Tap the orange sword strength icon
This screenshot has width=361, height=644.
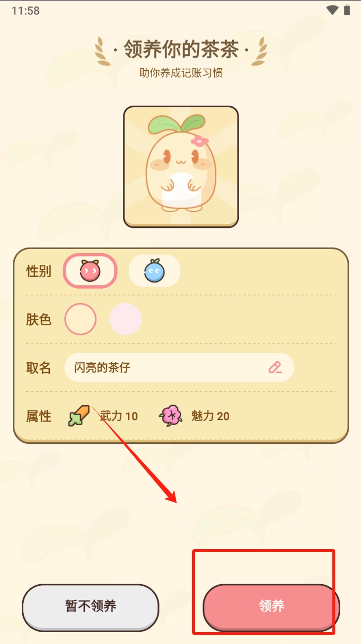click(x=79, y=416)
